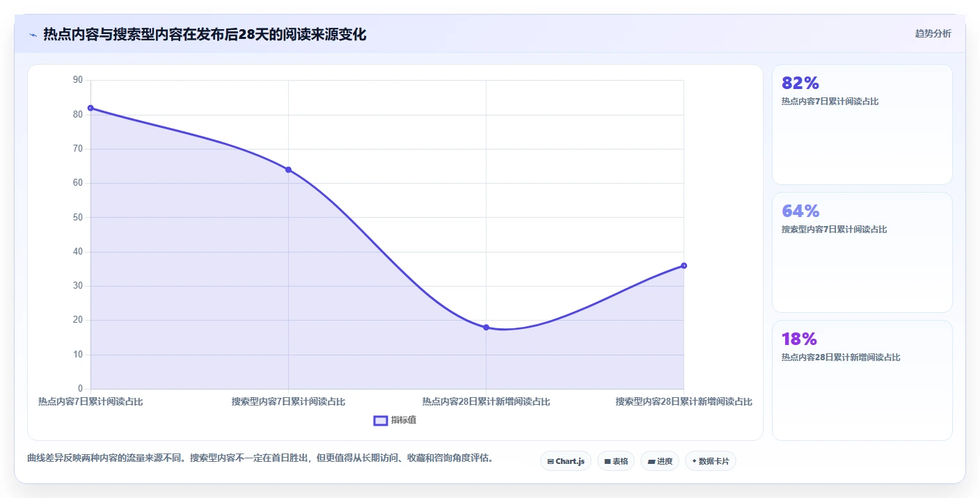Click the trend icon beside the page title
Image resolution: width=980 pixels, height=498 pixels.
[x=33, y=35]
